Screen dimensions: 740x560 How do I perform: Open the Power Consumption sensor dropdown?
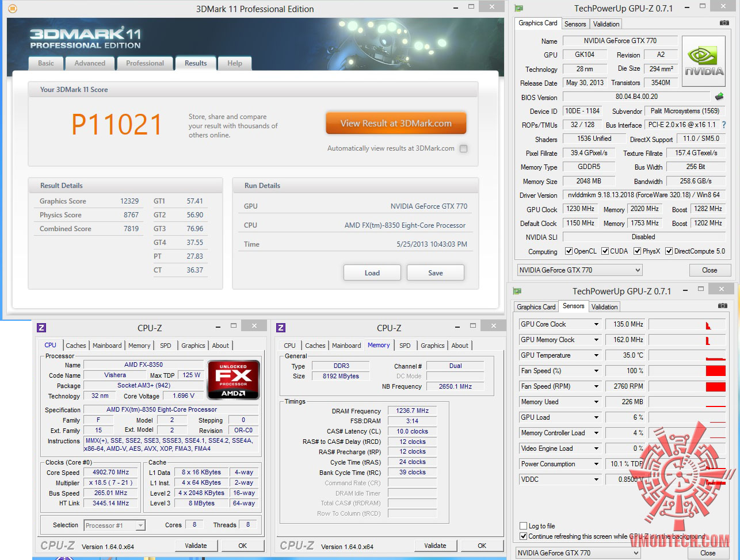click(597, 464)
